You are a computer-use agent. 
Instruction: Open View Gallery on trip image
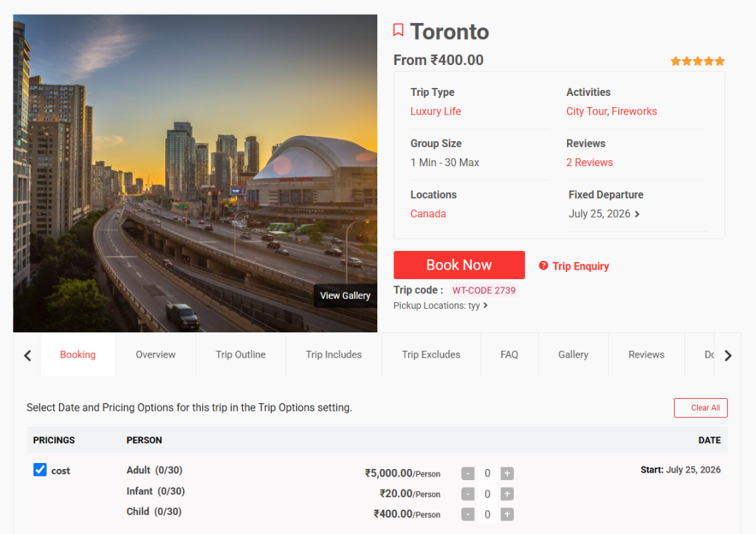[346, 295]
